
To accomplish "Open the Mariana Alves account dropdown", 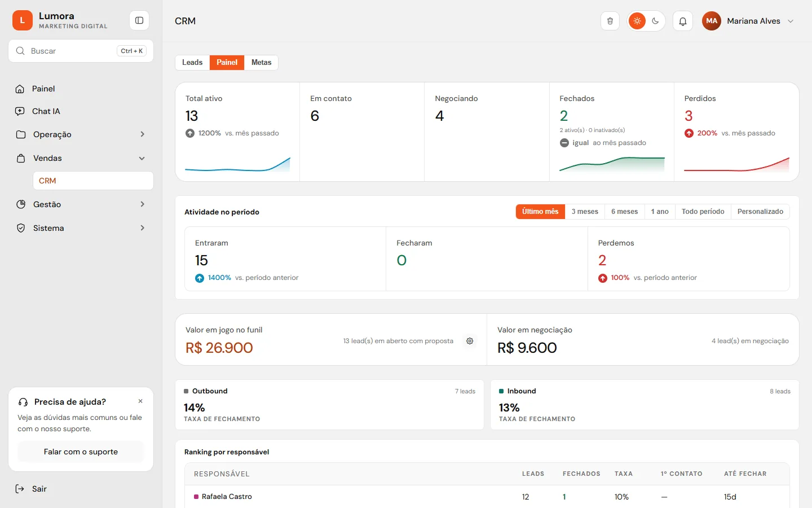I will click(748, 21).
